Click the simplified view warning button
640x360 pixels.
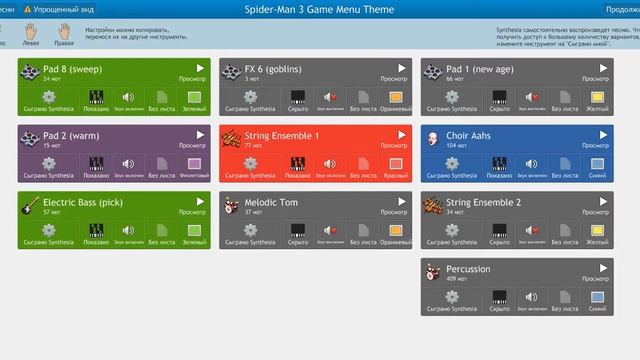[x=60, y=9]
